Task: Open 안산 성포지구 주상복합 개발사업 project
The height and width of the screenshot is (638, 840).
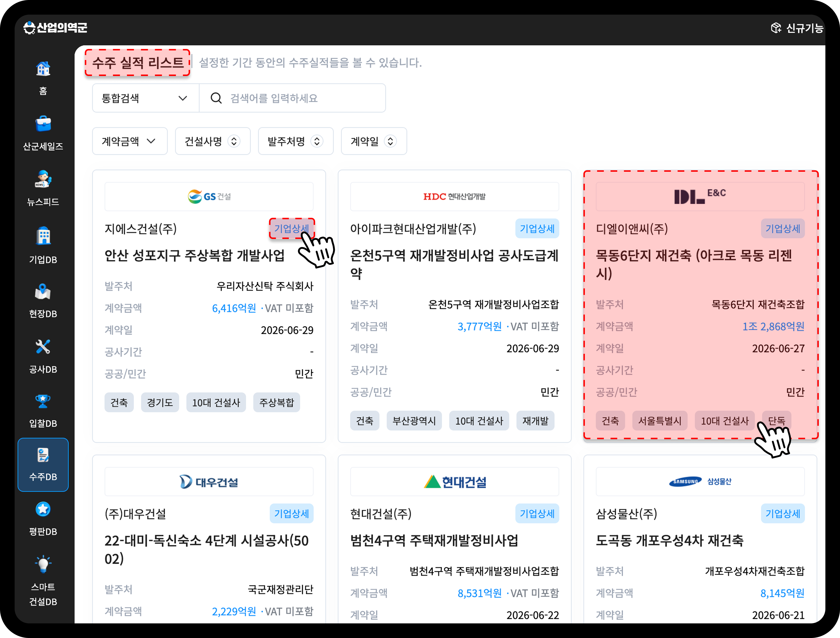Action: coord(194,255)
